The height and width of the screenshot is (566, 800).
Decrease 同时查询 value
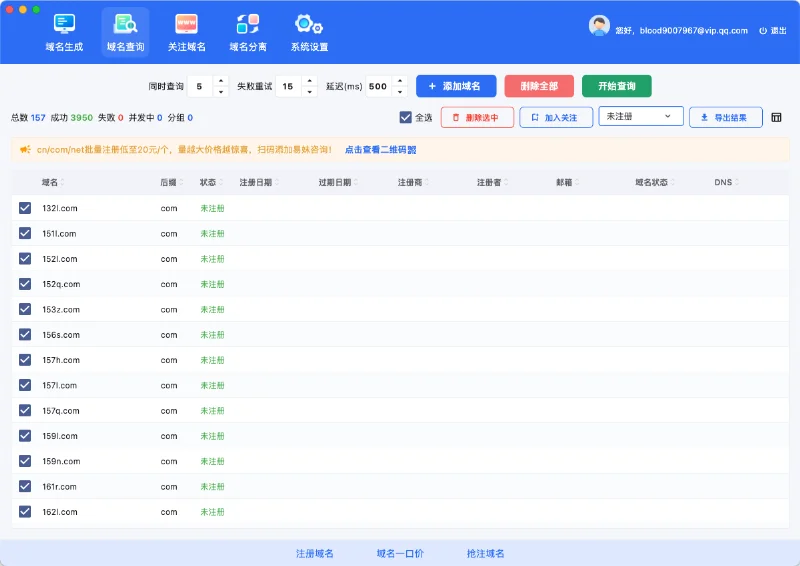220,92
